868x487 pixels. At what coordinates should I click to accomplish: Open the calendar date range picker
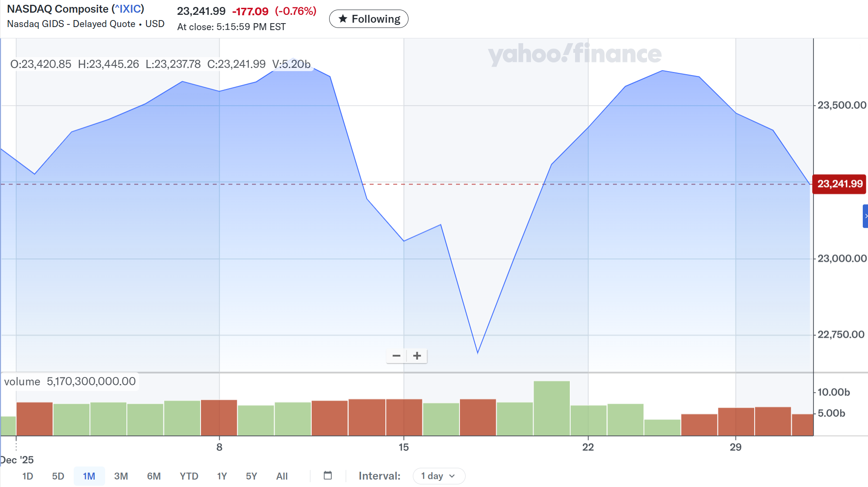click(x=328, y=476)
